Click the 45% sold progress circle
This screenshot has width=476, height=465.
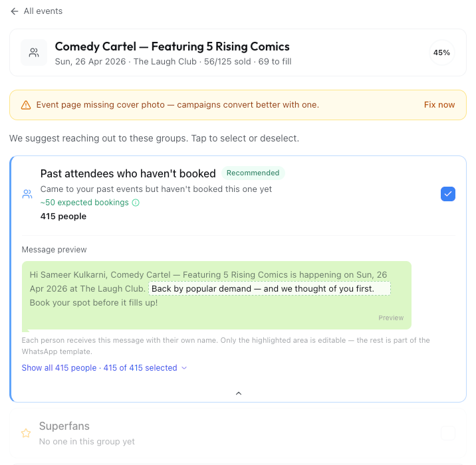(x=441, y=52)
